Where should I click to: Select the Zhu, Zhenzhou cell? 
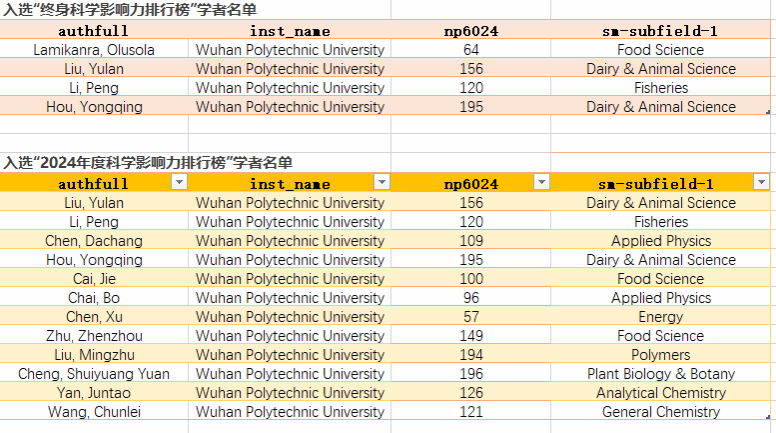pos(94,336)
